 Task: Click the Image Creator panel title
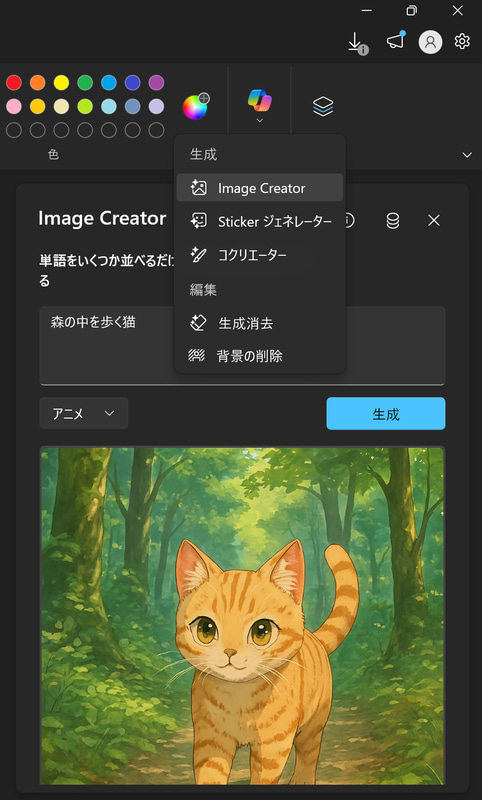(x=102, y=218)
